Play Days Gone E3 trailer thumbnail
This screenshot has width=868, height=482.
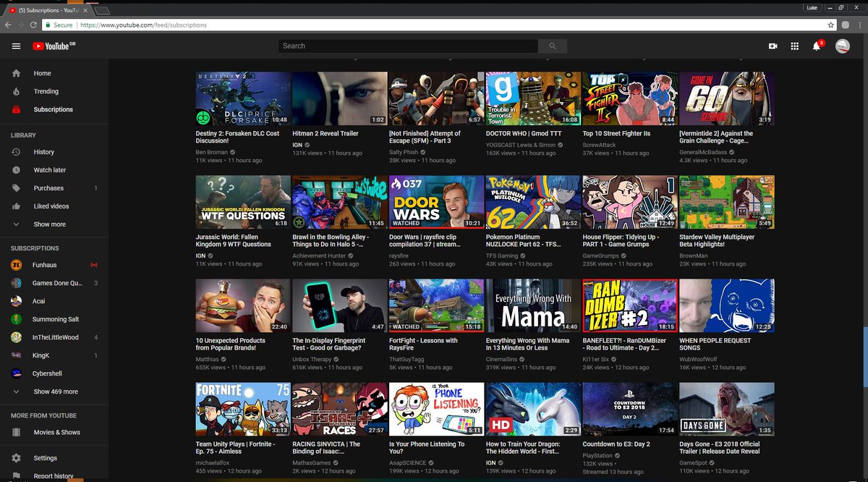tap(727, 409)
